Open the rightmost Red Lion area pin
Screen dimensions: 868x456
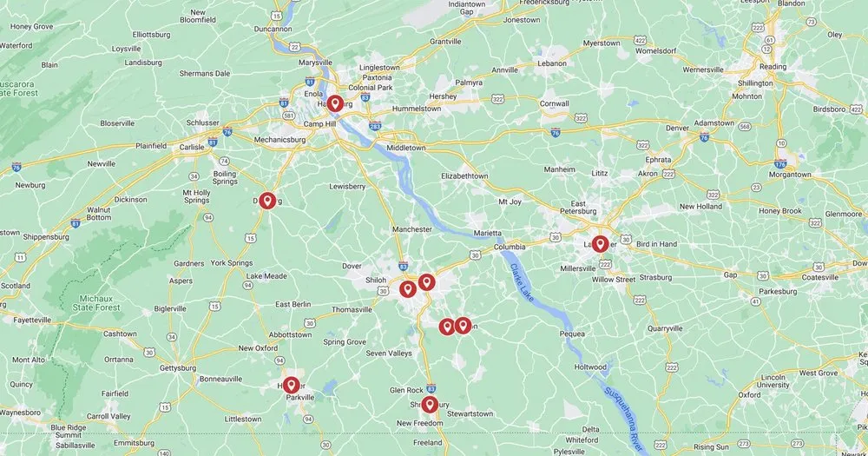[464, 326]
